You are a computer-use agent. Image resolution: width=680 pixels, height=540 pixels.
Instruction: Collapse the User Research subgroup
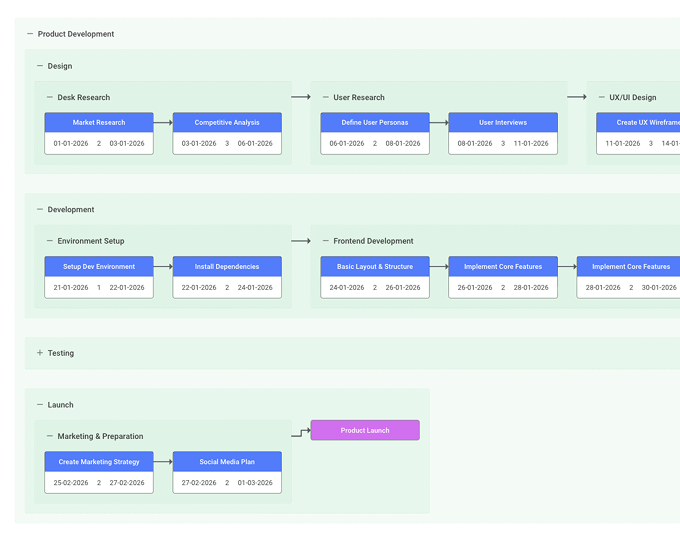point(326,98)
